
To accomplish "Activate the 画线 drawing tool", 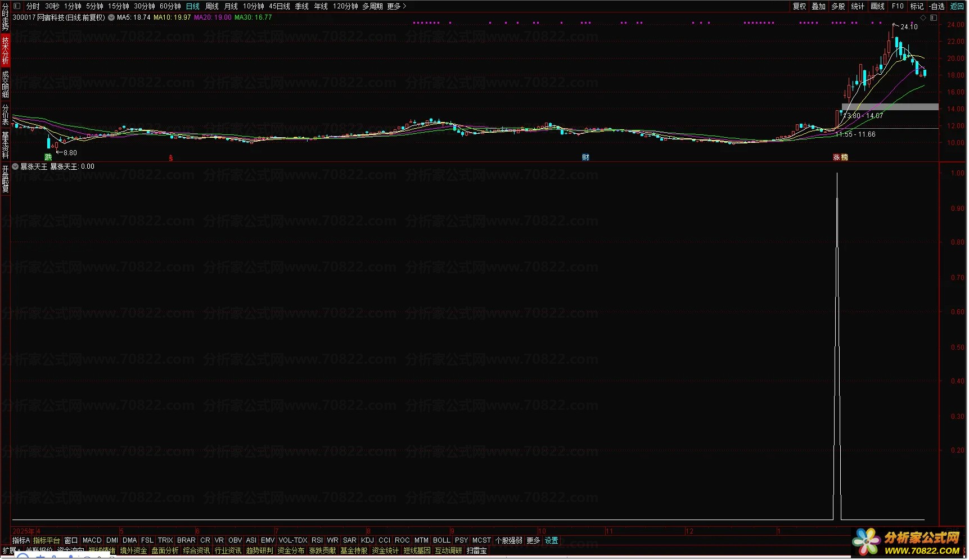I will pyautogui.click(x=877, y=6).
